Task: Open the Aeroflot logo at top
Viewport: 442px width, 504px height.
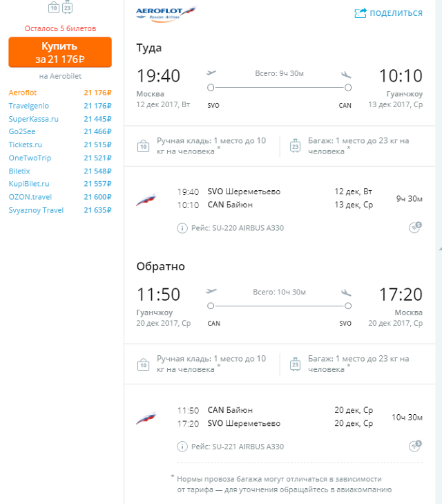Action: click(166, 14)
